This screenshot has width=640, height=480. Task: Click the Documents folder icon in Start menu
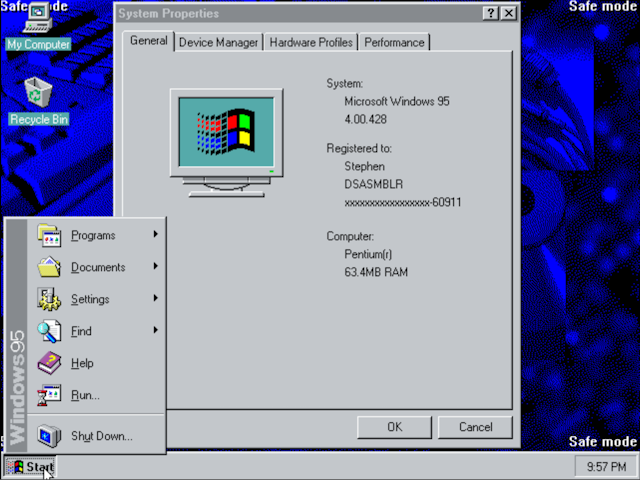pos(49,267)
